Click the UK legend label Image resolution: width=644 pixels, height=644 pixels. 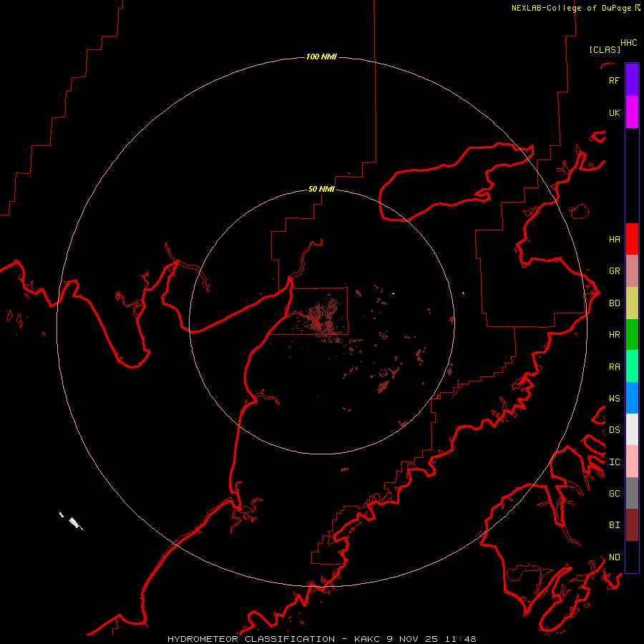tap(614, 112)
